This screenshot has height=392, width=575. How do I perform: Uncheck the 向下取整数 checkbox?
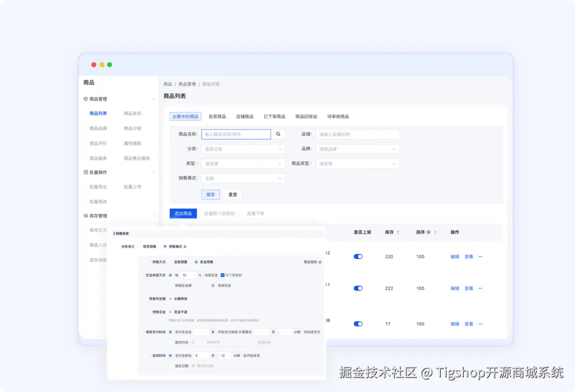[x=222, y=275]
